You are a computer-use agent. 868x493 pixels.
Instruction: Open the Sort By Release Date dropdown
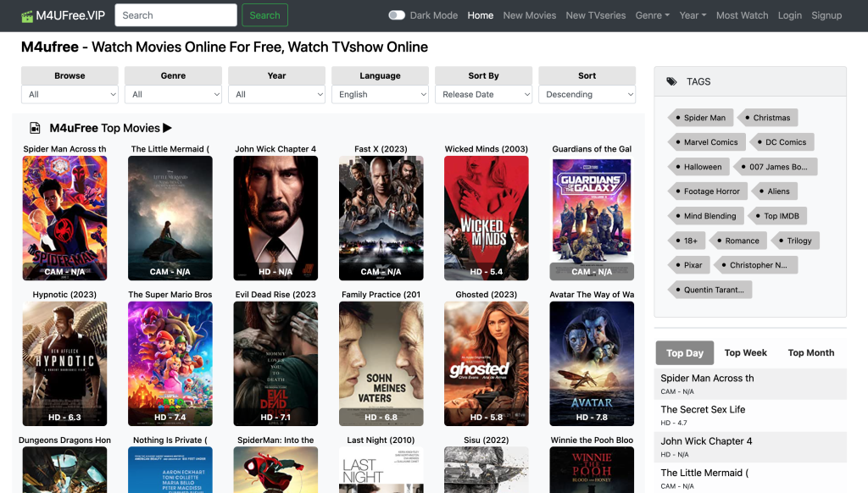click(483, 95)
